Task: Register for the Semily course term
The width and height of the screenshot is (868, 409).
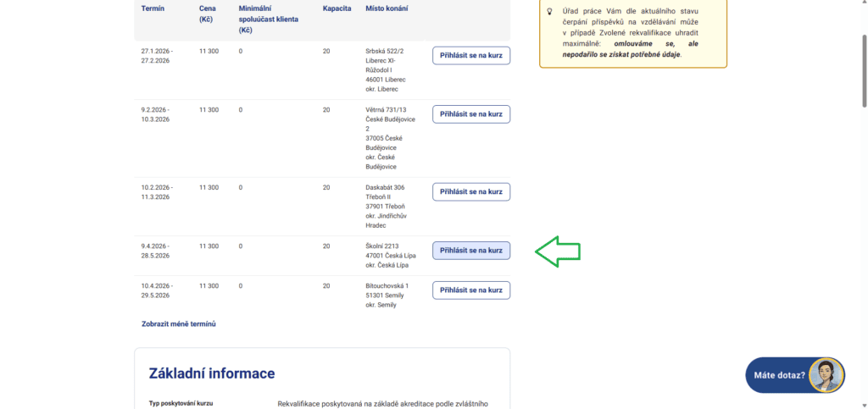Action: point(471,290)
